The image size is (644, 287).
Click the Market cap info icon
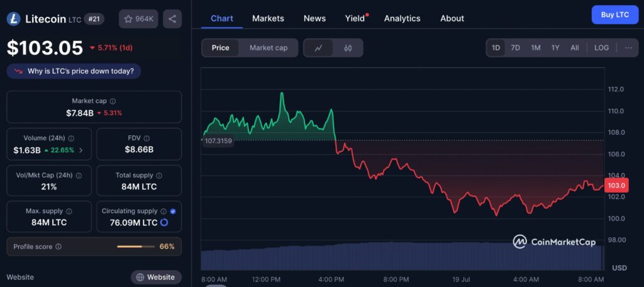[113, 101]
